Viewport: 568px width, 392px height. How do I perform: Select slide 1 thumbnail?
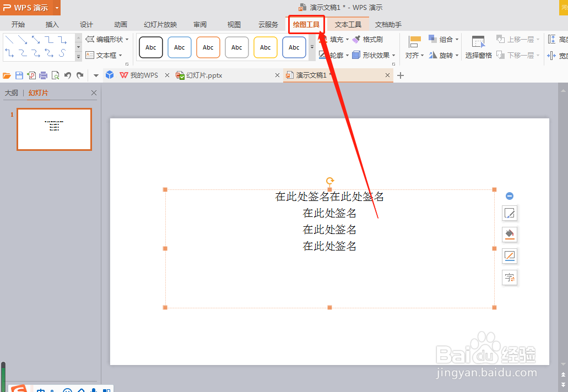pos(55,129)
